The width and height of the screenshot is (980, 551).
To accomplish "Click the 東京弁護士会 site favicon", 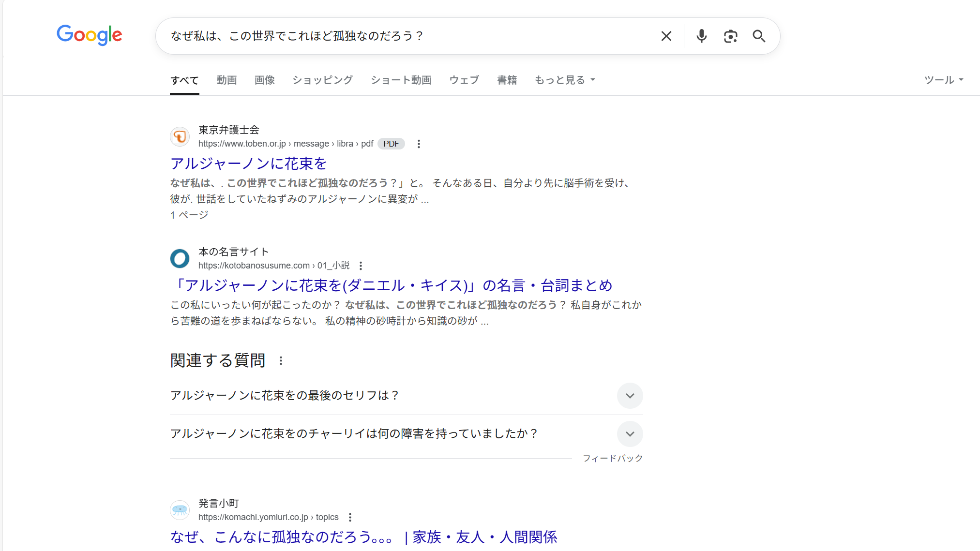I will click(x=180, y=137).
